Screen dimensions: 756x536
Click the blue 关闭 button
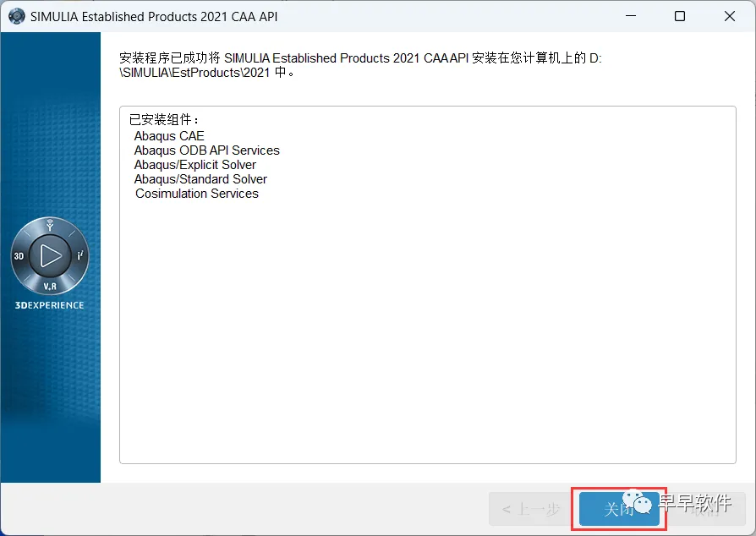(x=619, y=509)
